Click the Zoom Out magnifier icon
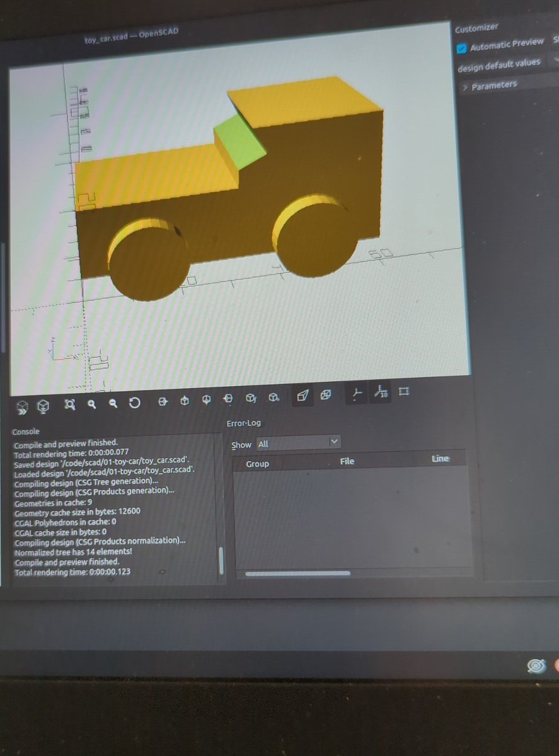The image size is (559, 756). click(x=113, y=403)
